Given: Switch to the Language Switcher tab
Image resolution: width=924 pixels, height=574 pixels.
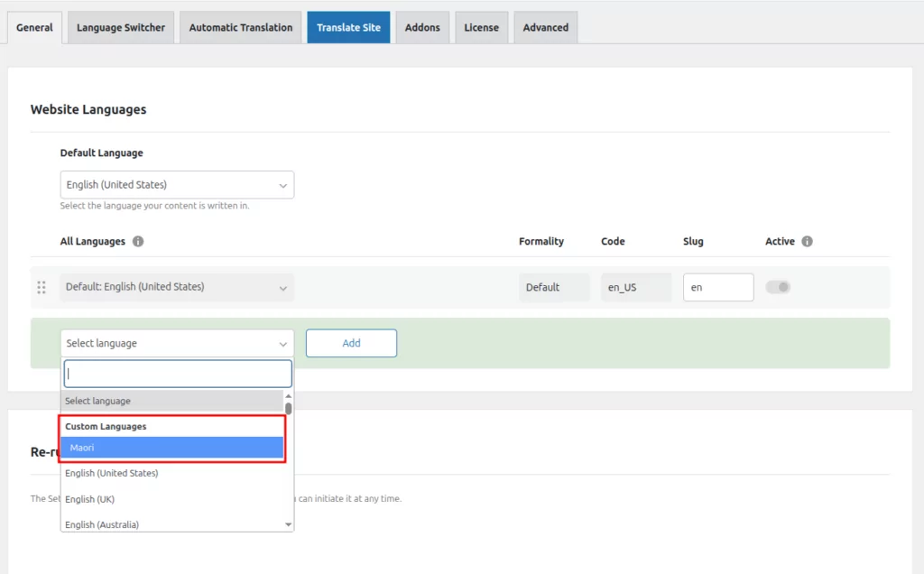Looking at the screenshot, I should tap(121, 27).
